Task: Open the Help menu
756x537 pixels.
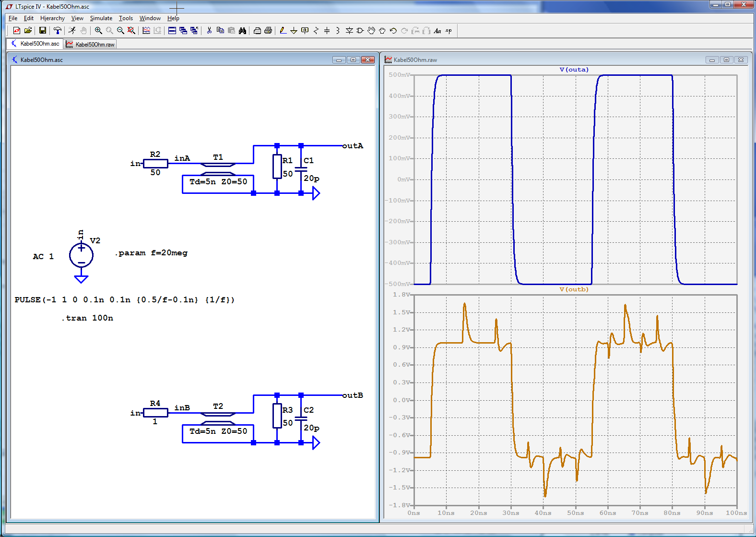Action: (173, 18)
